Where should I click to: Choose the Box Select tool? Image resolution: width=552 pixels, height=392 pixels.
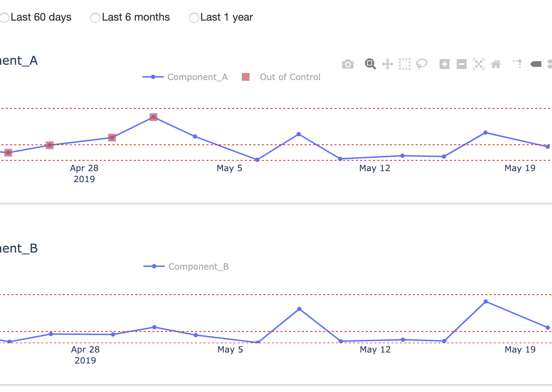[x=404, y=64]
